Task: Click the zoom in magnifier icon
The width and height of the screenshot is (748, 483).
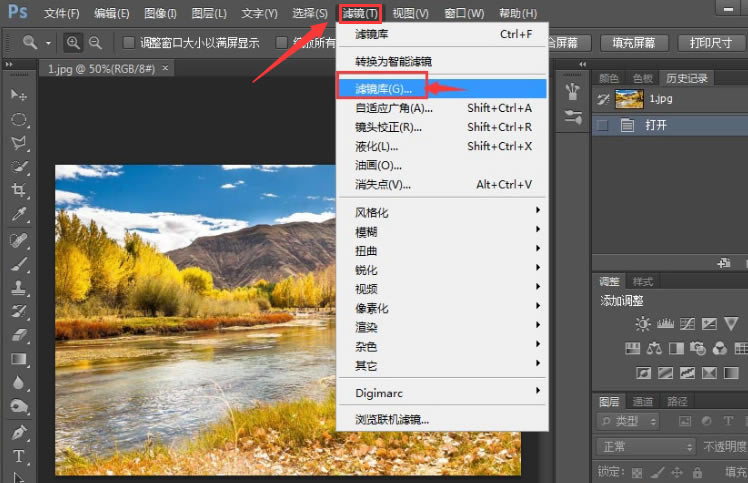Action: tap(73, 42)
